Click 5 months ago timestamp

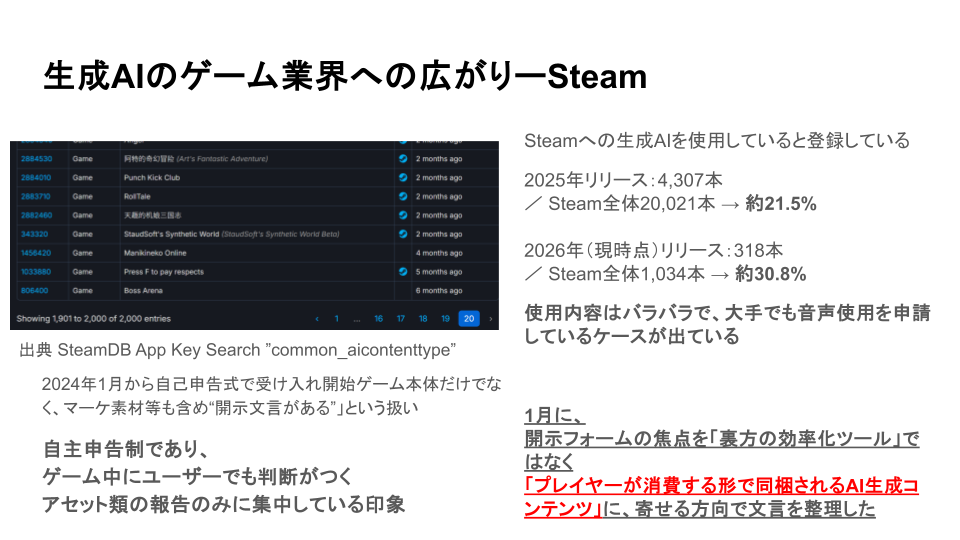439,272
